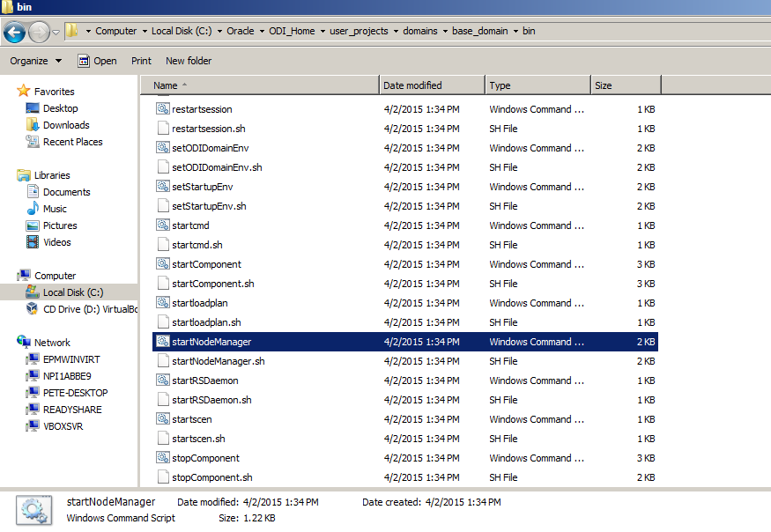Image resolution: width=771 pixels, height=532 pixels.
Task: Open the Organize dropdown menu
Action: click(35, 61)
